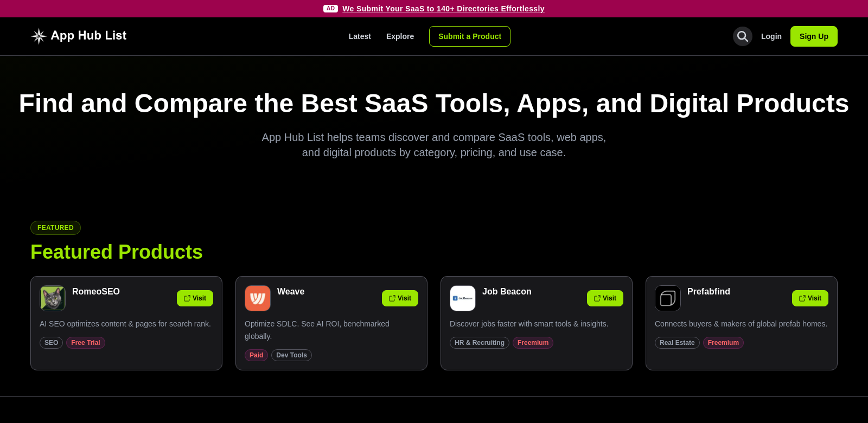Click Job Beacon description text
Image resolution: width=868 pixels, height=423 pixels.
tap(529, 324)
